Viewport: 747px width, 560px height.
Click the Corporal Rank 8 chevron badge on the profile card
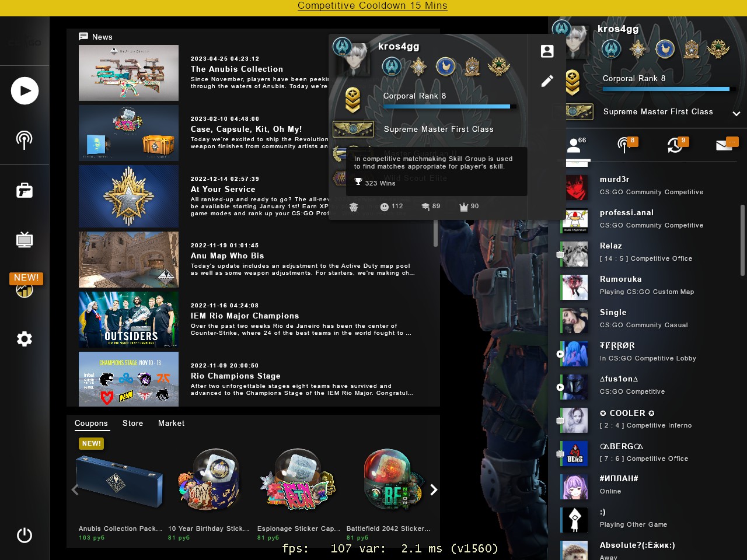pos(352,100)
